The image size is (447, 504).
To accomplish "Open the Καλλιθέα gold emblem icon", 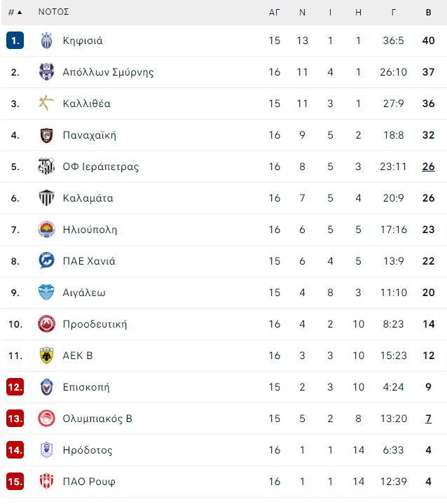I will [x=46, y=103].
